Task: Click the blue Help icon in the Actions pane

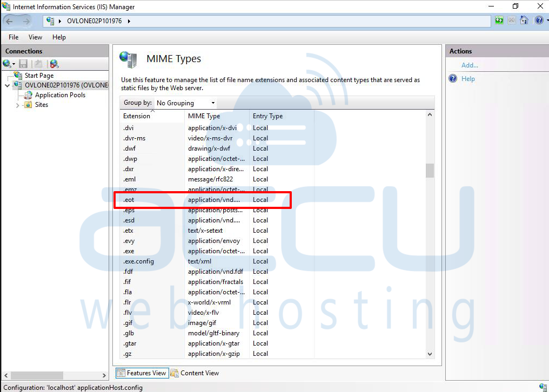Action: [x=452, y=78]
